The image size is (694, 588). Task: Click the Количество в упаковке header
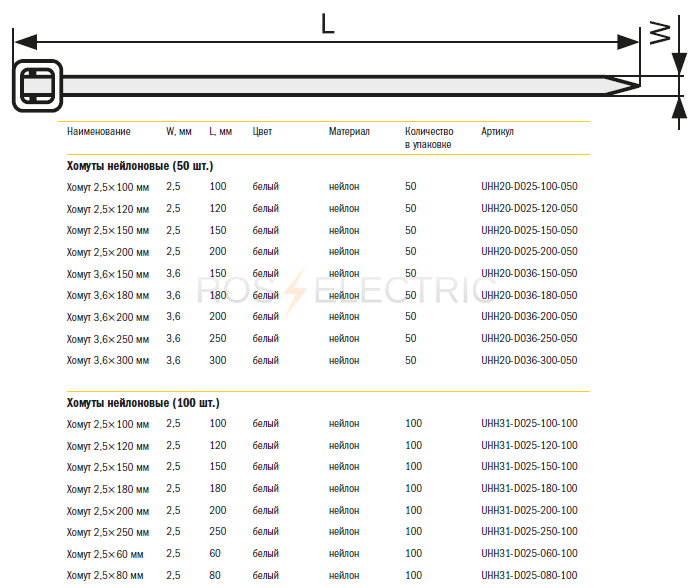pyautogui.click(x=429, y=138)
